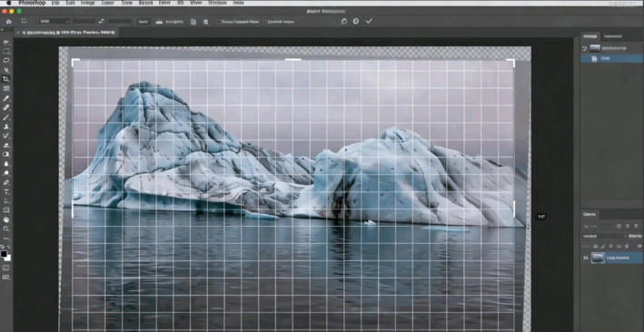Toggle Delete Cropped Pixels checkbox
The width and height of the screenshot is (644, 332).
(219, 22)
